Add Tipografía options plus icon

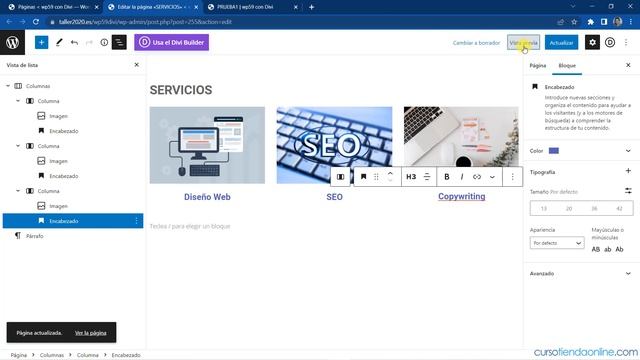click(x=628, y=171)
